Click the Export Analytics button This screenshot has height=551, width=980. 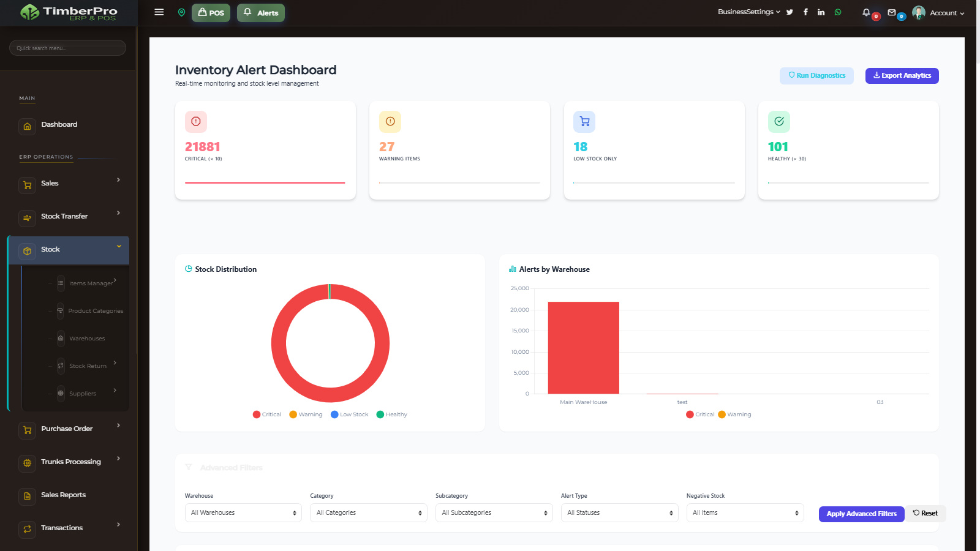pos(902,75)
